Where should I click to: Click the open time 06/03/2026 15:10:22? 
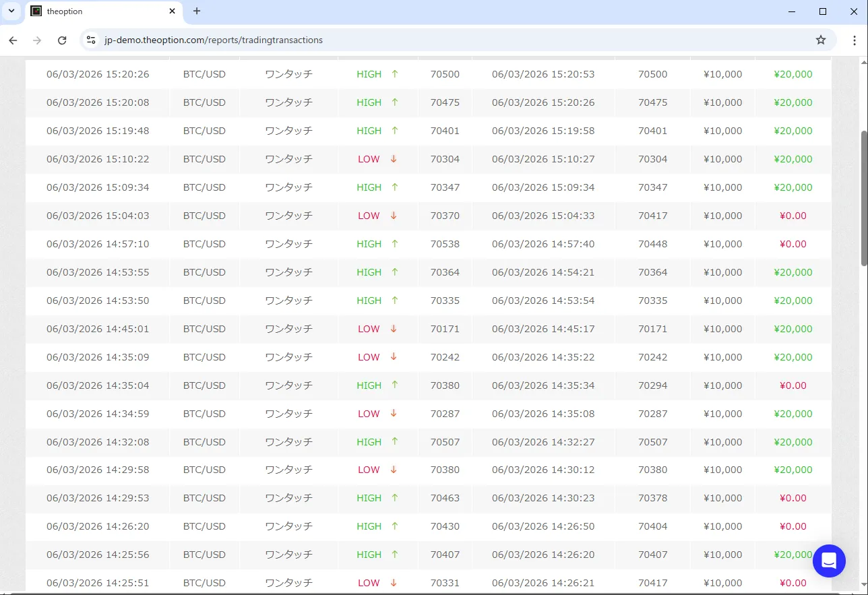click(x=98, y=159)
